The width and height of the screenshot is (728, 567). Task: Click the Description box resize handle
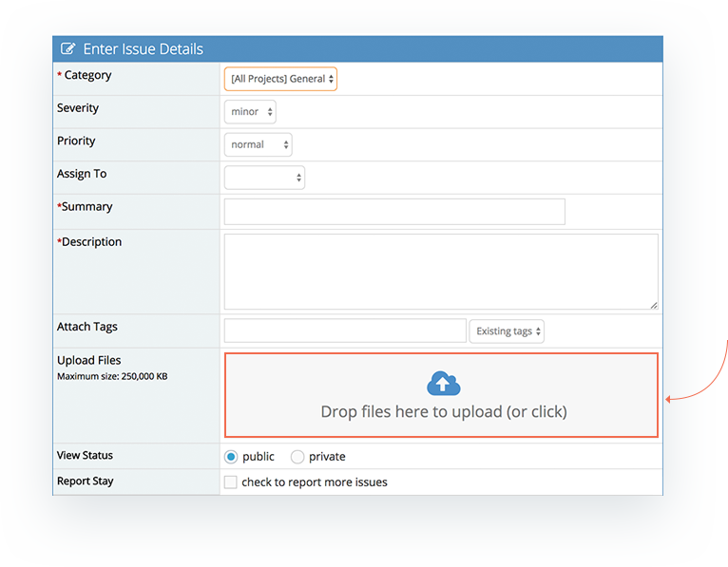653,305
